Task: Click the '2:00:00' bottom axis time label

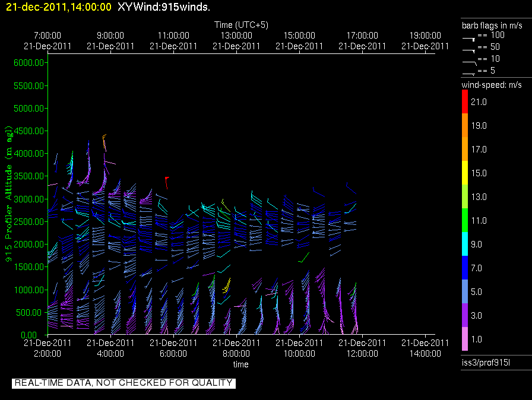Action: tap(47, 354)
